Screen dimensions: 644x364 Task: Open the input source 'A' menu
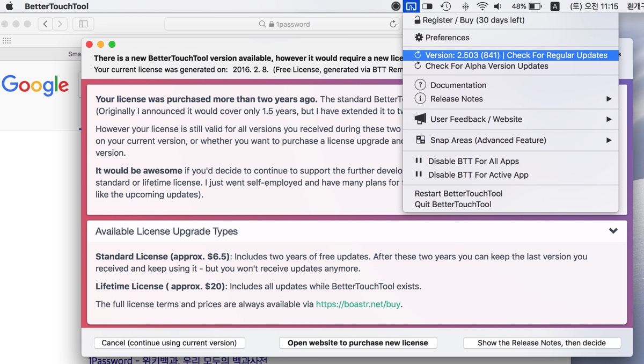[555, 6]
